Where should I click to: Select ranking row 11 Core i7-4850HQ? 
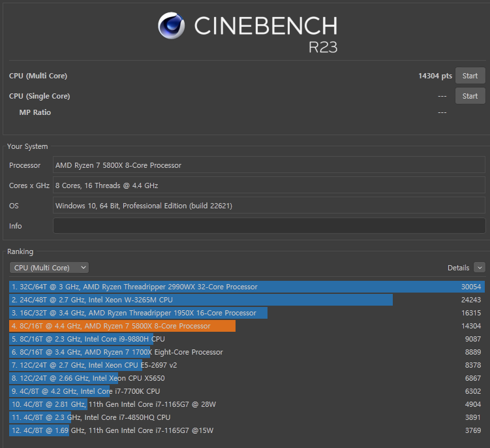247,417
